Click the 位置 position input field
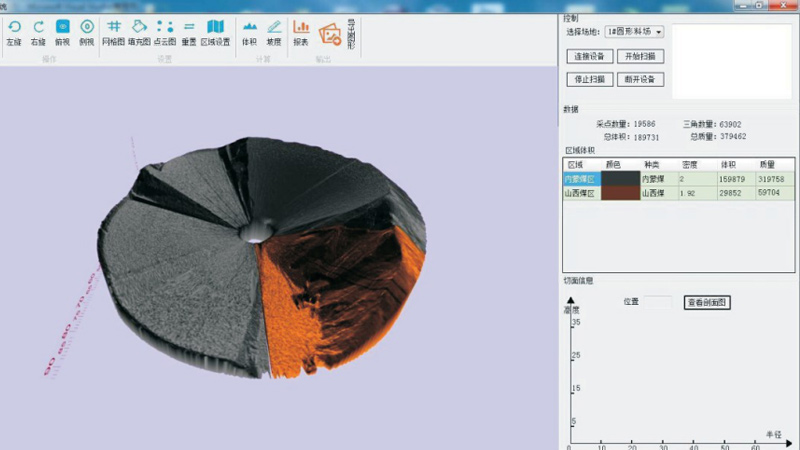This screenshot has width=800, height=450. (658, 301)
